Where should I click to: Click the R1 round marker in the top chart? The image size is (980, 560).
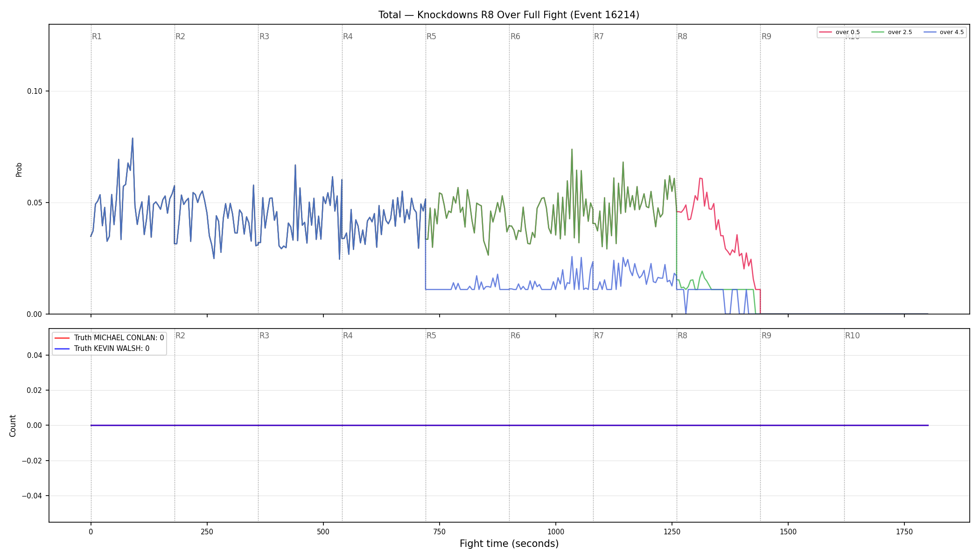97,36
